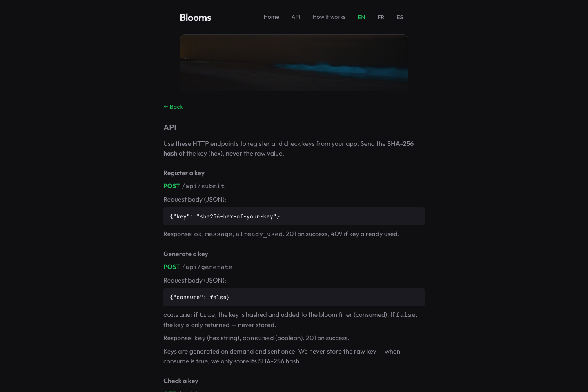Image resolution: width=588 pixels, height=392 pixels.
Task: Click the bioluminescent wave banner image
Action: point(294,62)
